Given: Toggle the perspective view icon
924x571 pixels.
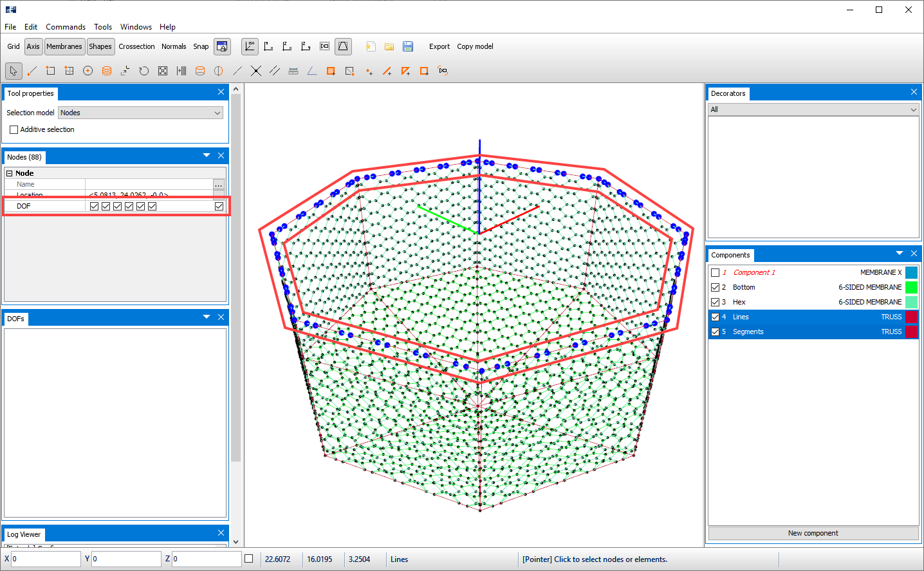Looking at the screenshot, I should [x=343, y=46].
